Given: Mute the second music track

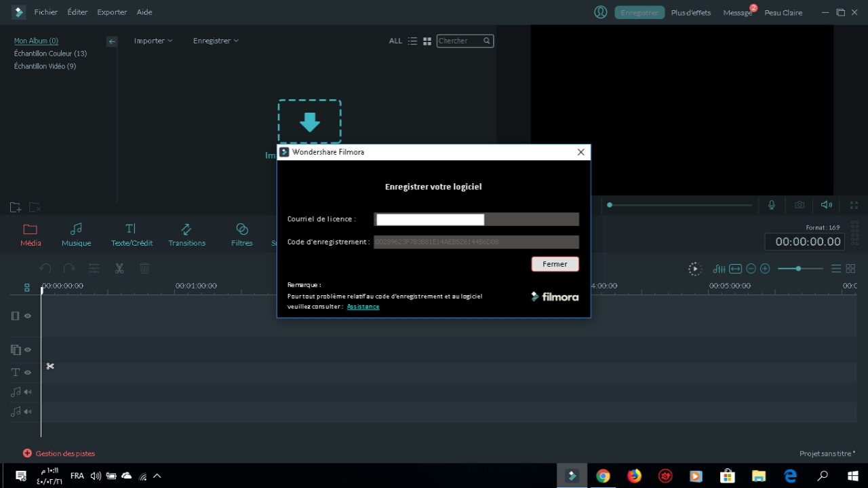Looking at the screenshot, I should 28,412.
